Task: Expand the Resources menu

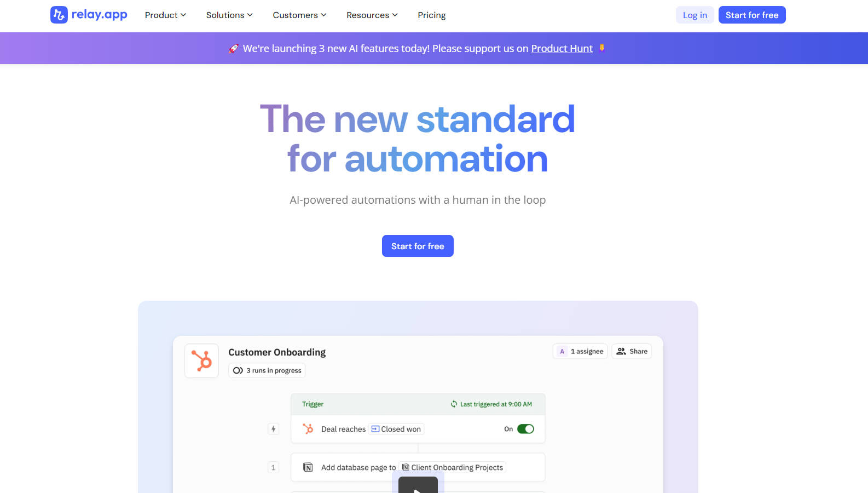Action: [372, 15]
